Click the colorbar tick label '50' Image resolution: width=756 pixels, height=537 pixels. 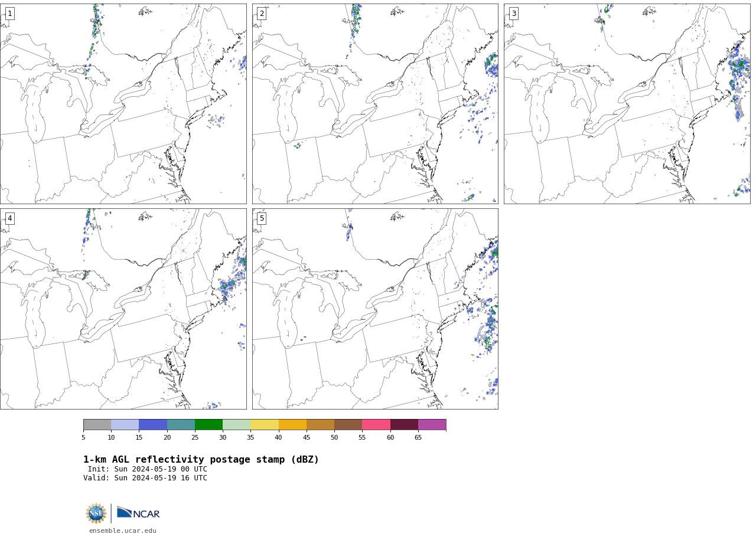click(x=334, y=437)
